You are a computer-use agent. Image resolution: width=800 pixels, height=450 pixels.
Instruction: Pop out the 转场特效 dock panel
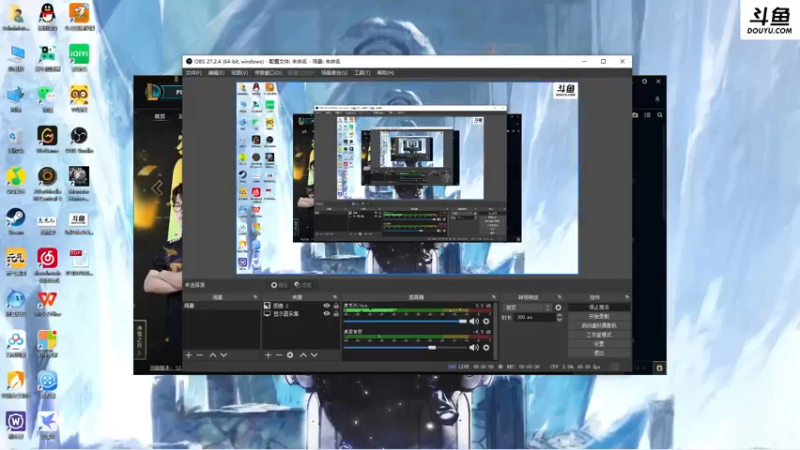(x=560, y=297)
